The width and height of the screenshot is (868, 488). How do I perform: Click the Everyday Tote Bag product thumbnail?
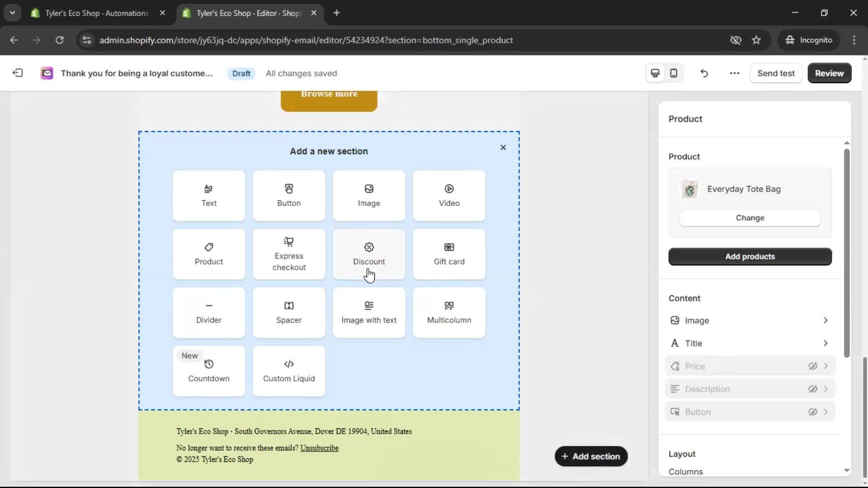click(x=689, y=189)
